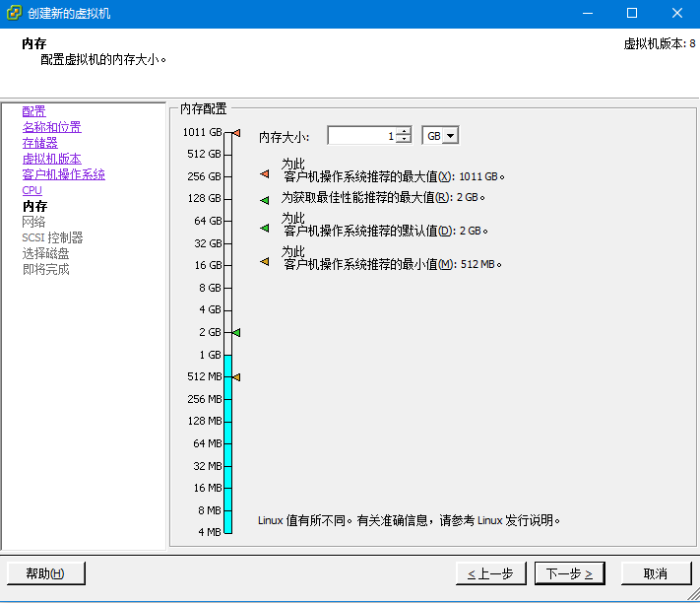Click the 即将完成 step label
700x603 pixels.
coord(45,269)
